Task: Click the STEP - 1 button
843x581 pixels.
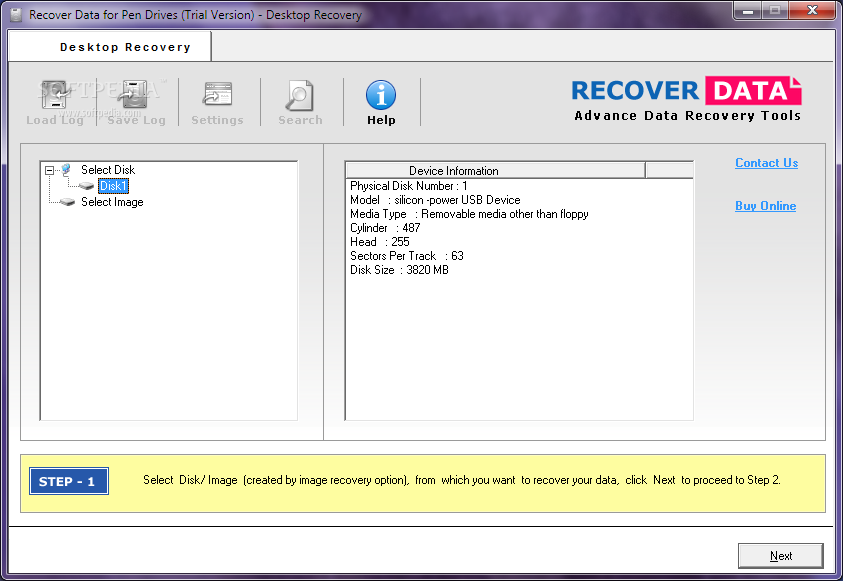Action: pos(69,481)
